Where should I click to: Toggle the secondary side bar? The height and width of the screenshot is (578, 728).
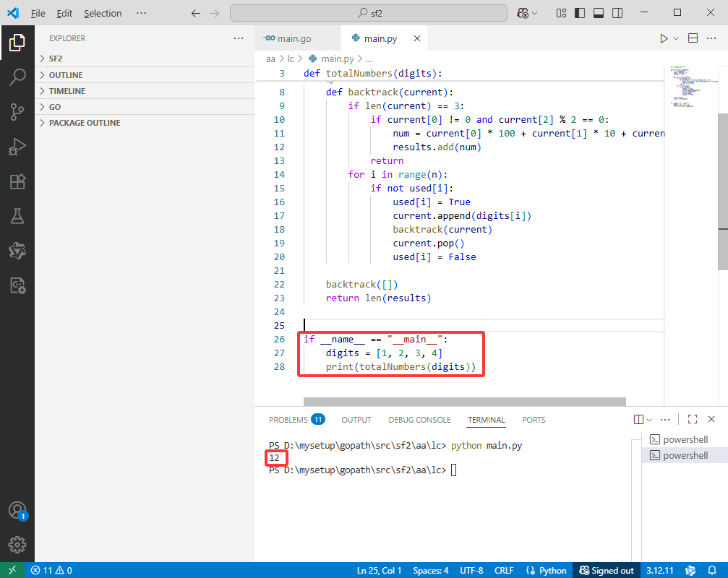617,14
